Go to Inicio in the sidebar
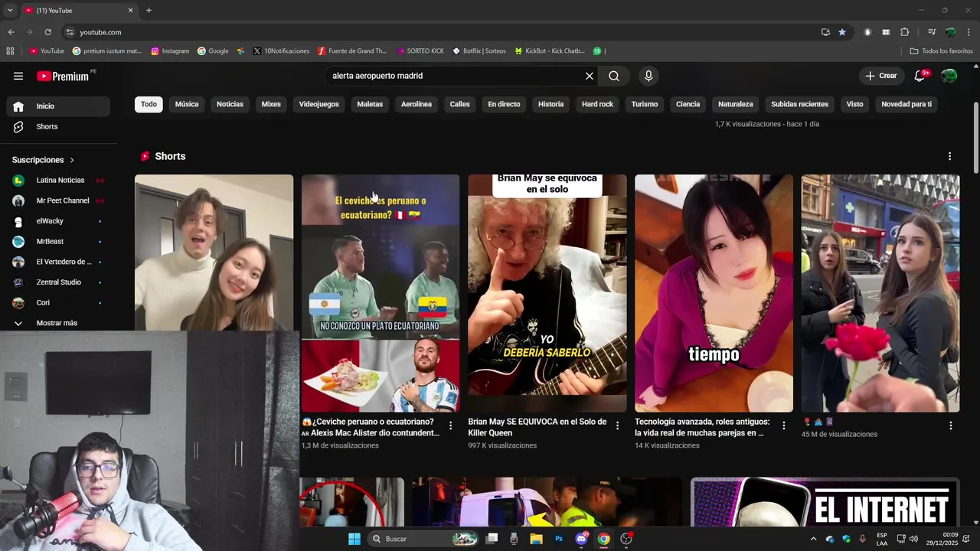Screen dimensions: 980x551 point(58,106)
